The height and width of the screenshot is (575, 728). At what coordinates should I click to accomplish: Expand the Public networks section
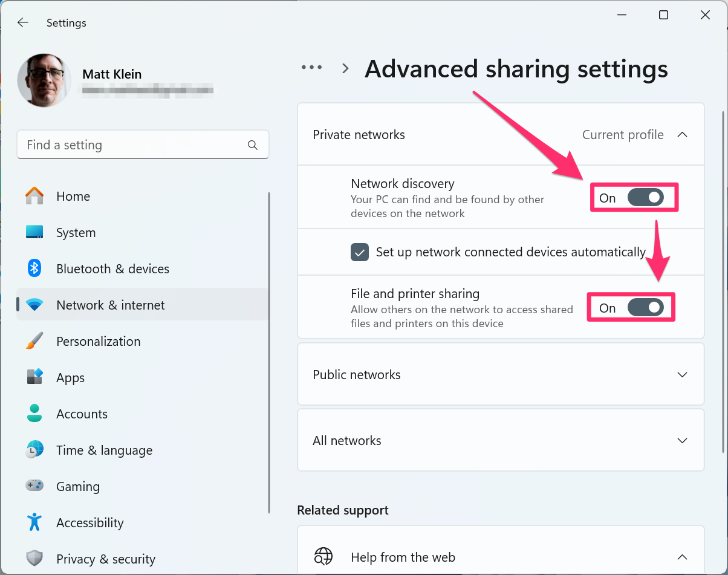pyautogui.click(x=682, y=375)
